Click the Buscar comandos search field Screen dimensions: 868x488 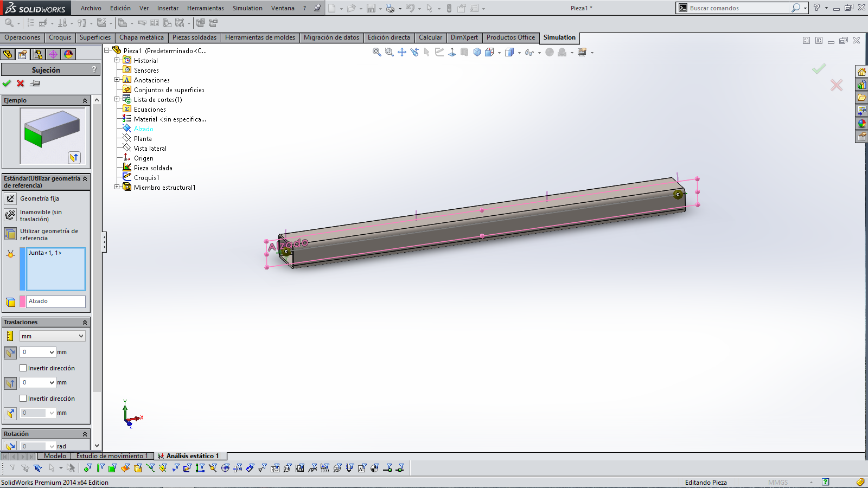[739, 8]
